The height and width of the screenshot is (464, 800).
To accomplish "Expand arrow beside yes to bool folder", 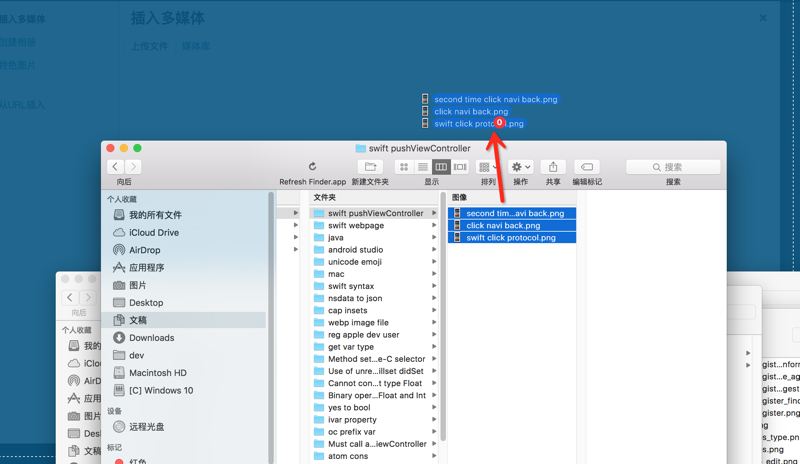I will 434,407.
